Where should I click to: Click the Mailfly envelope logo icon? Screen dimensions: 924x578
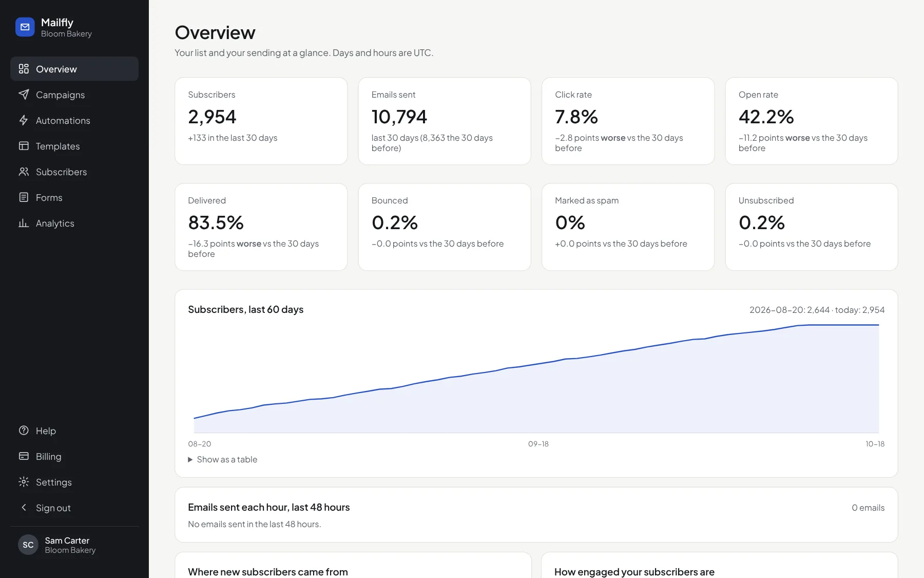pos(25,27)
